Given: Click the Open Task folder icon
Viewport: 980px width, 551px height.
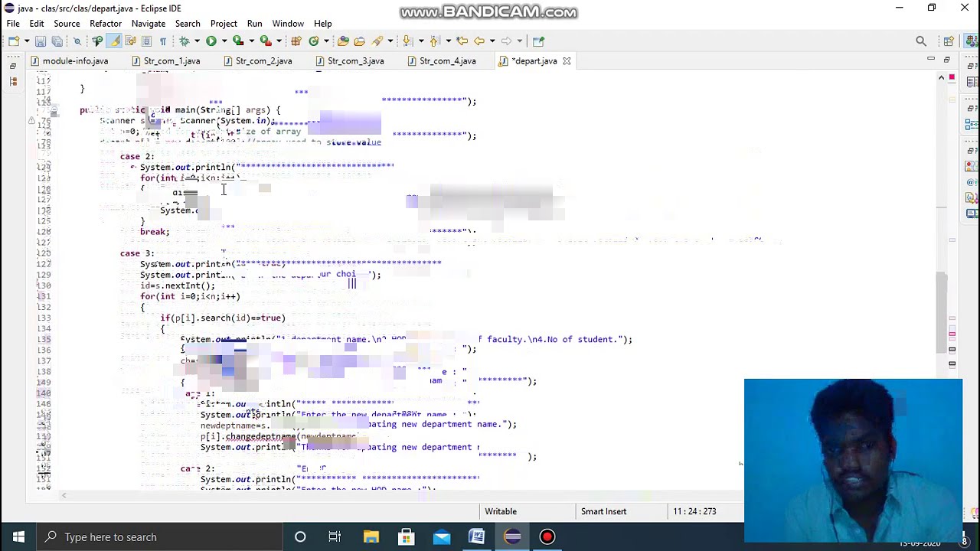Looking at the screenshot, I should pyautogui.click(x=359, y=41).
